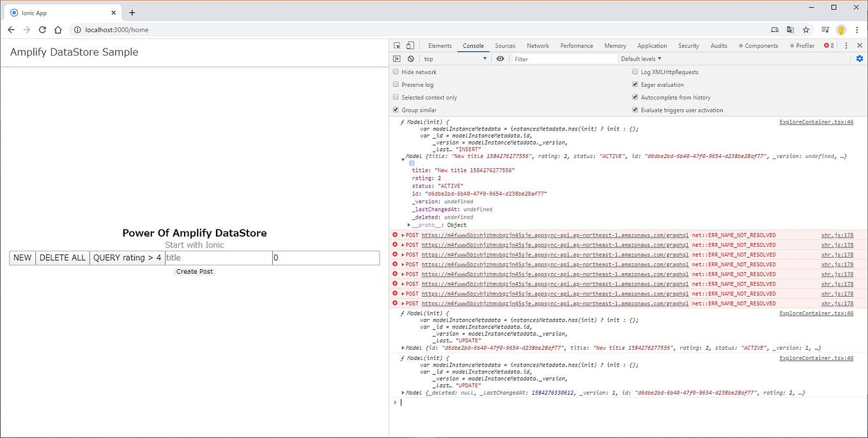Click inside the title input field
This screenshot has width=868, height=438.
(217, 258)
